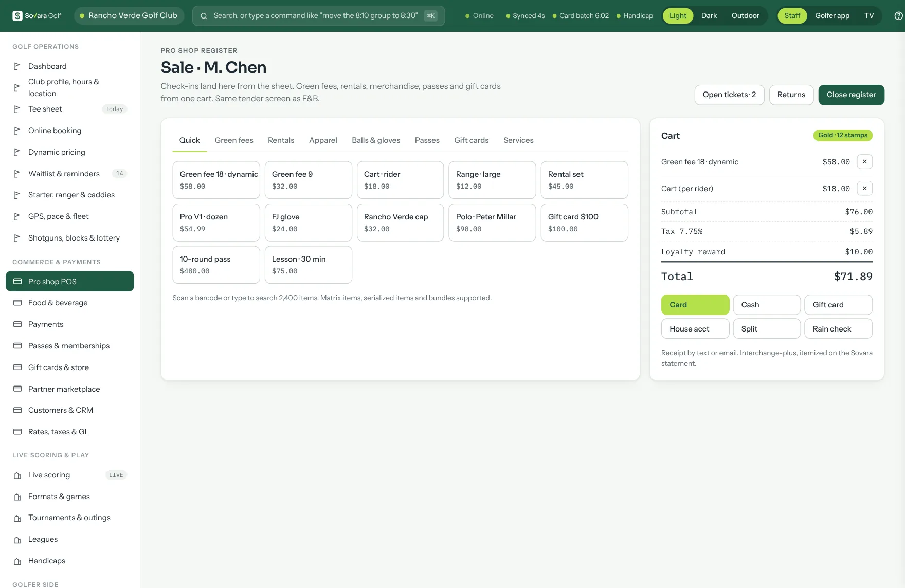Click the Sovara Golf logo icon

click(x=17, y=16)
